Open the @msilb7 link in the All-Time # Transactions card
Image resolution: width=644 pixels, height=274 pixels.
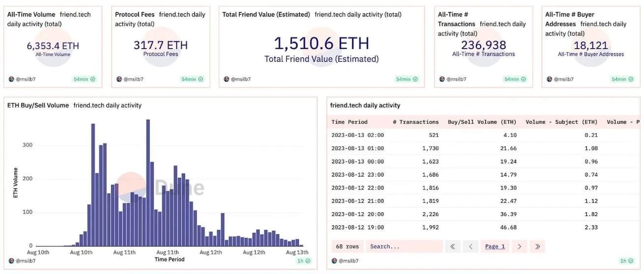455,79
